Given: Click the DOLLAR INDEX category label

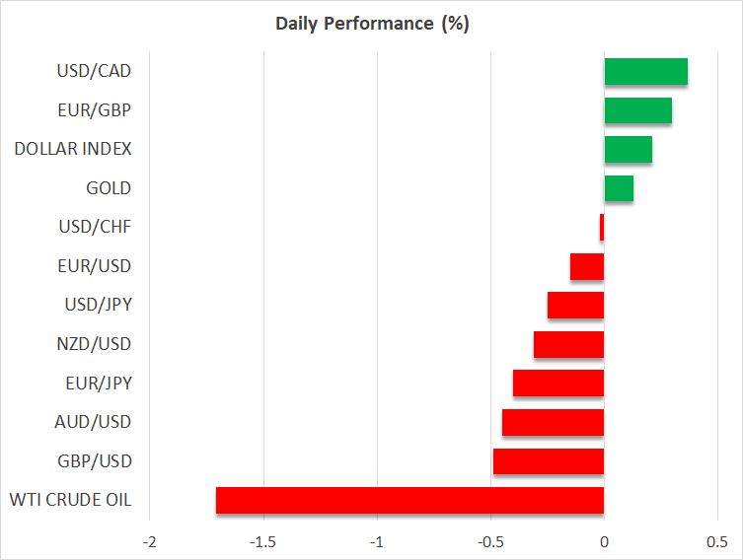Looking at the screenshot, I should click(x=73, y=149).
